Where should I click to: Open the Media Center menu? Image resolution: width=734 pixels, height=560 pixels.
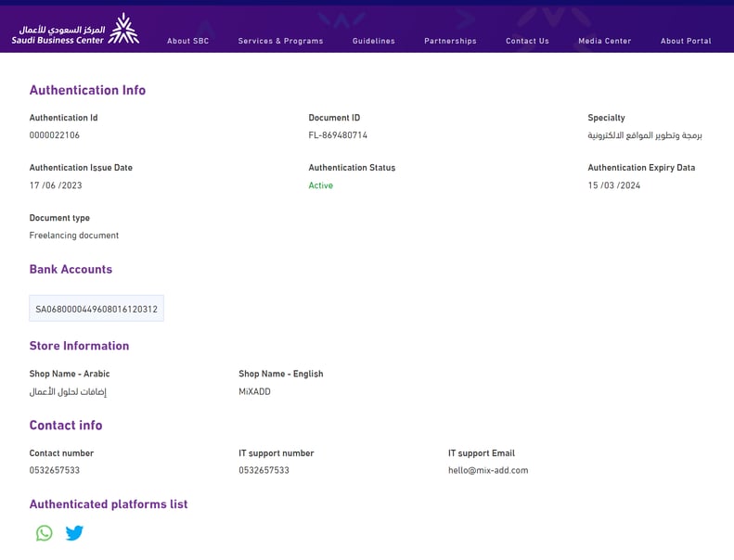pos(604,41)
